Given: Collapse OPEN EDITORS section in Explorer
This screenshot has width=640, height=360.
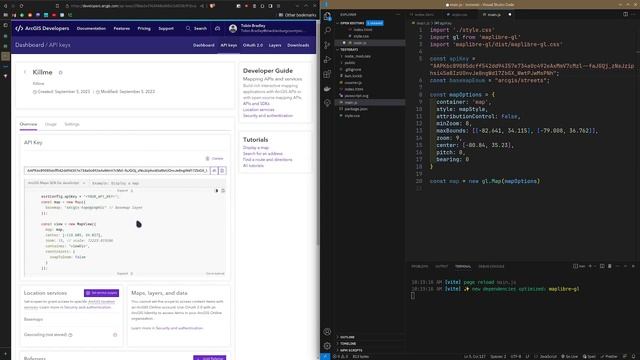Looking at the screenshot, I should (352, 23).
